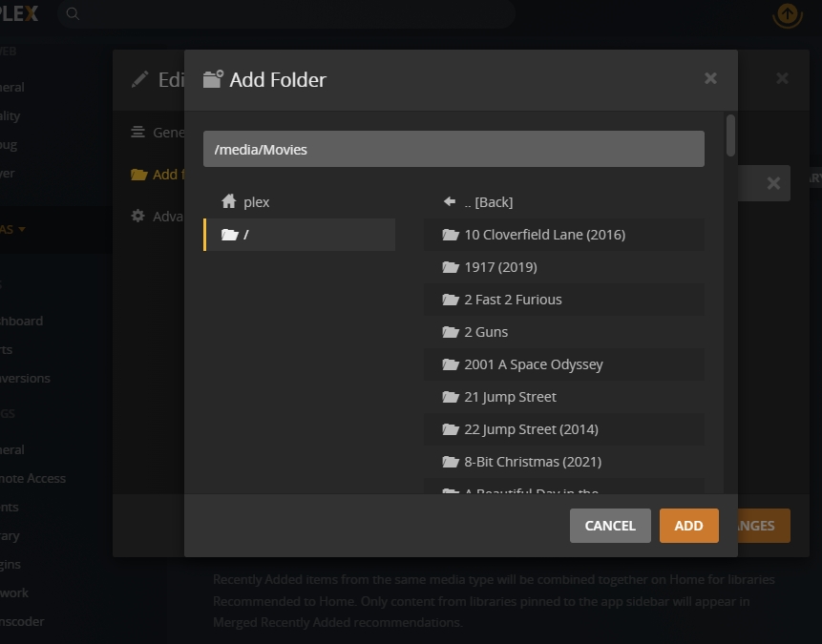Viewport: 822px width, 644px height.
Task: Open Advanced tab in Edit Library dialog
Action: (158, 217)
